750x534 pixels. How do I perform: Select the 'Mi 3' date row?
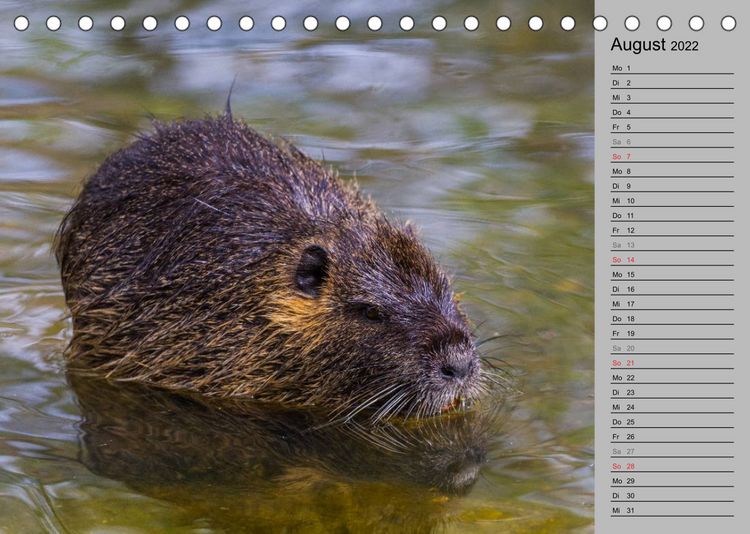672,98
